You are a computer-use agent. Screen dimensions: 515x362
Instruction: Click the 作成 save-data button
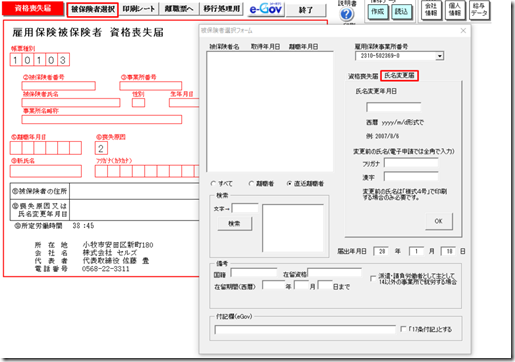[378, 12]
